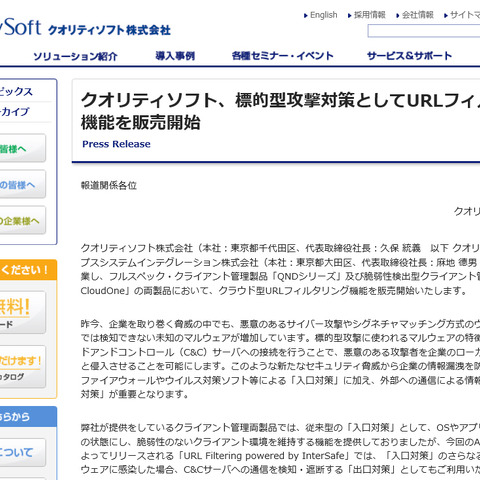Screen dimensions: 480x480
Task: Open the 会社情報 link
Action: pyautogui.click(x=418, y=15)
